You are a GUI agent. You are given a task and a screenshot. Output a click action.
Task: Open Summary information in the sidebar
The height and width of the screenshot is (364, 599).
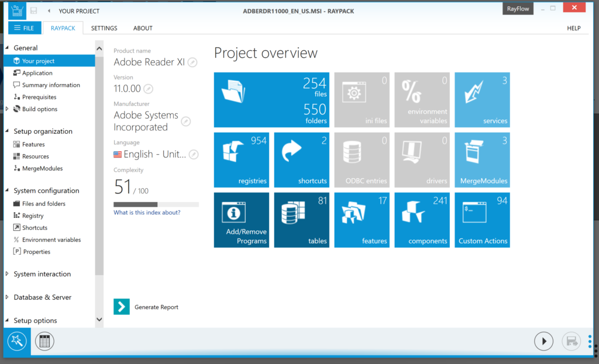point(51,85)
